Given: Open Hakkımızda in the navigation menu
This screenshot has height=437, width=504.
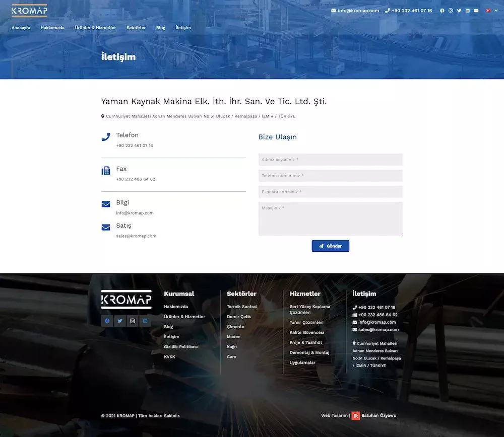Looking at the screenshot, I should click(x=52, y=28).
